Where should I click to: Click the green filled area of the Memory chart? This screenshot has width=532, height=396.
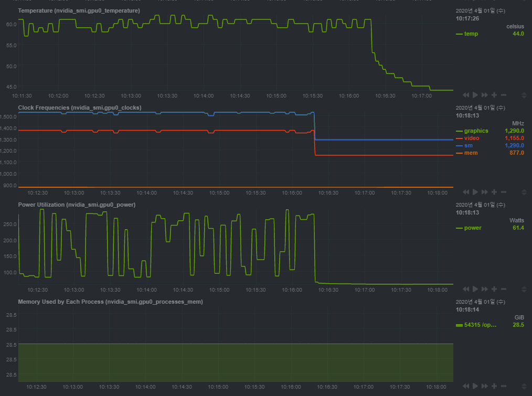[x=236, y=362]
